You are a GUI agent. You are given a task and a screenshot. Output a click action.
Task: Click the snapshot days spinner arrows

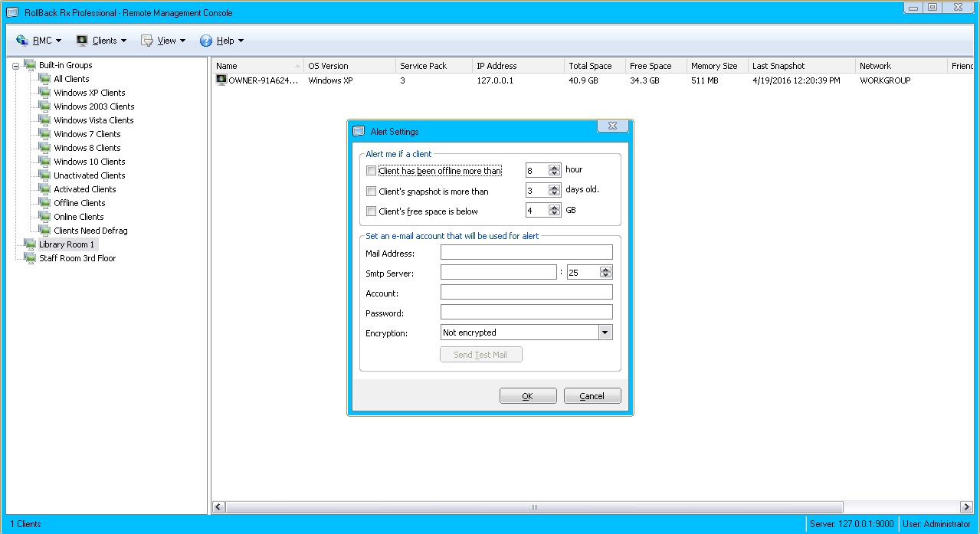[x=555, y=190]
